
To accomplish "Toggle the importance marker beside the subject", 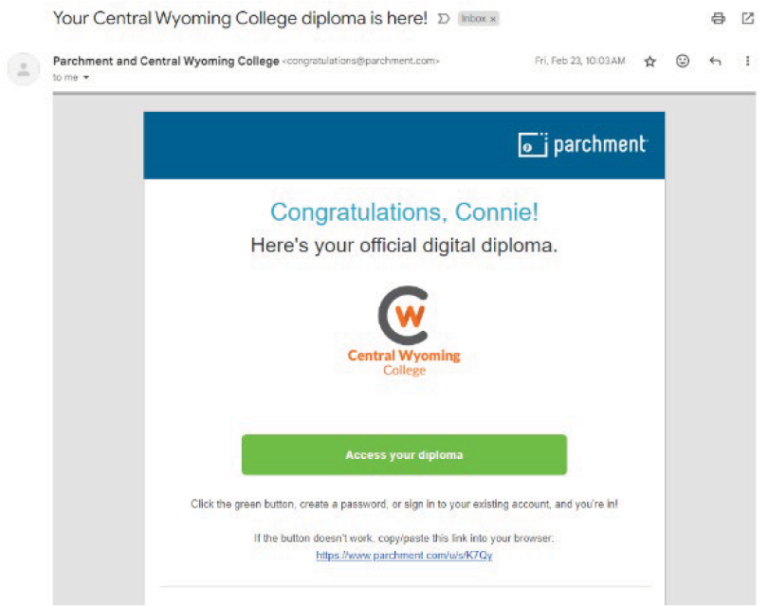I will point(443,19).
